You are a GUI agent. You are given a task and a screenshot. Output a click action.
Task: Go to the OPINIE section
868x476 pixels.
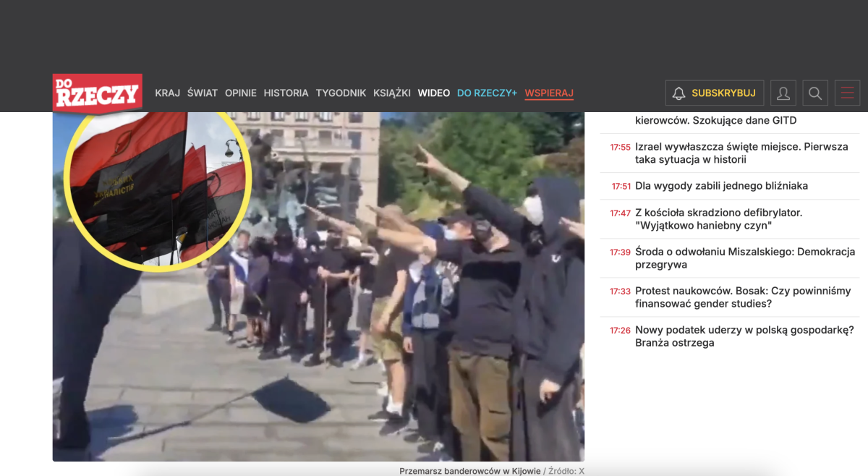(241, 93)
